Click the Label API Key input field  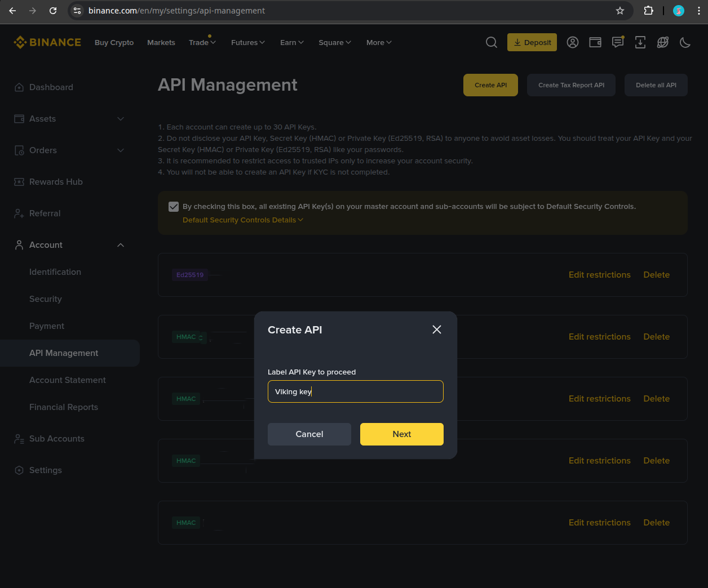click(x=356, y=391)
